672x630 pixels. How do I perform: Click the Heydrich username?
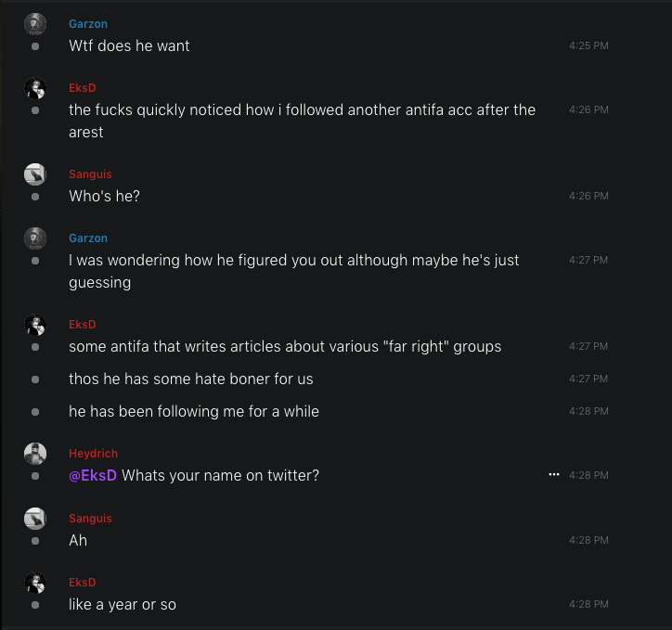tap(94, 454)
